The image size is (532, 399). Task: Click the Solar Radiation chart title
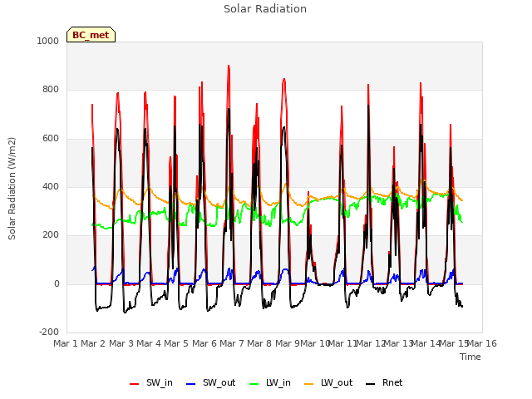tap(265, 9)
